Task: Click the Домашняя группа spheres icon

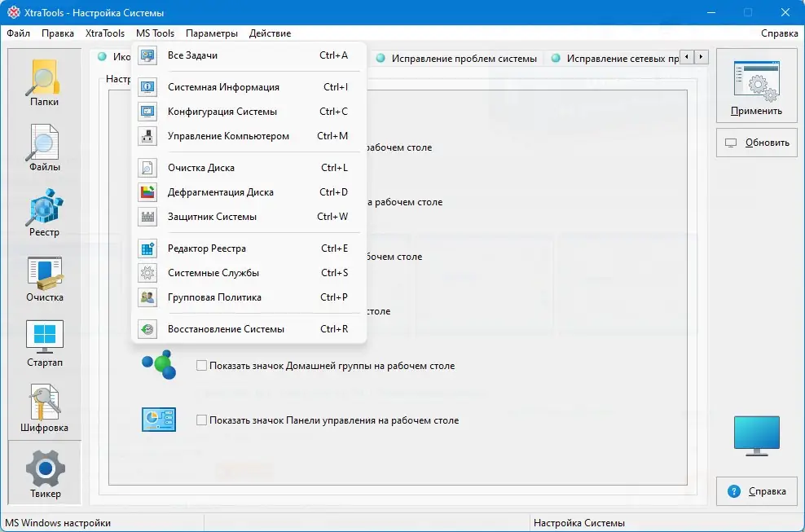Action: click(x=159, y=365)
